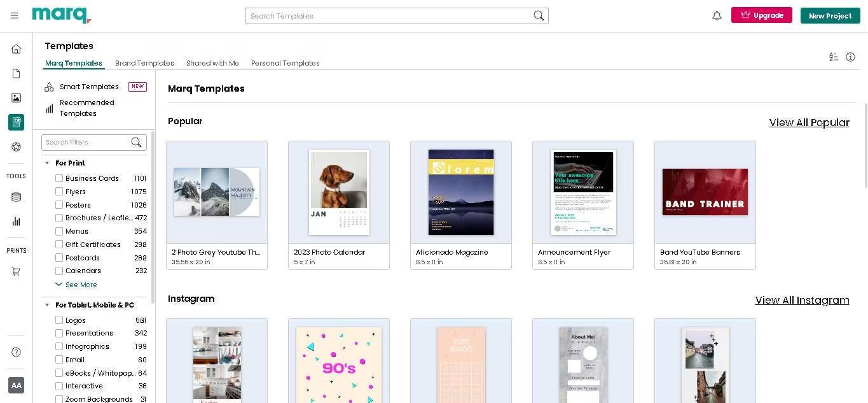868x403 pixels.
Task: Click the search magnifier icon in top bar
Action: point(539,15)
